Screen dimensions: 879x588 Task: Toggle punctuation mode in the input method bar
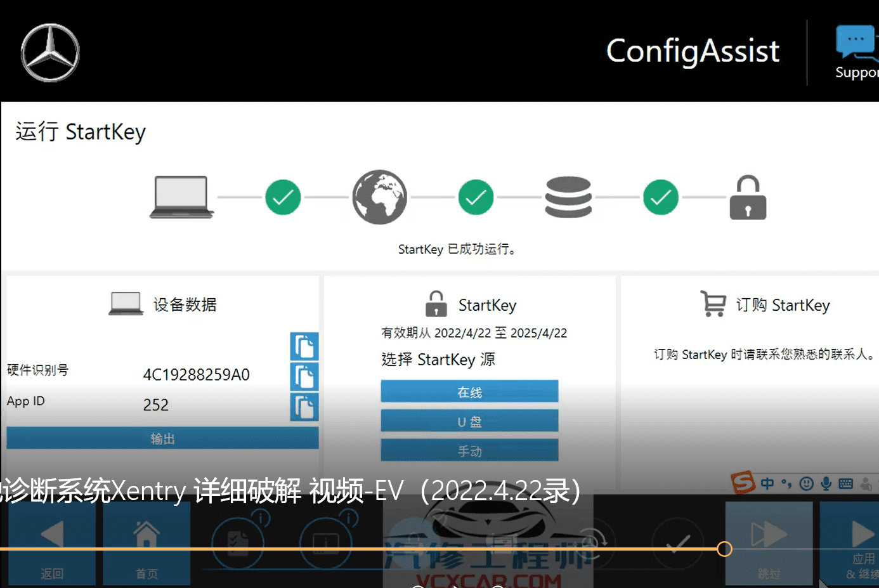tap(786, 483)
